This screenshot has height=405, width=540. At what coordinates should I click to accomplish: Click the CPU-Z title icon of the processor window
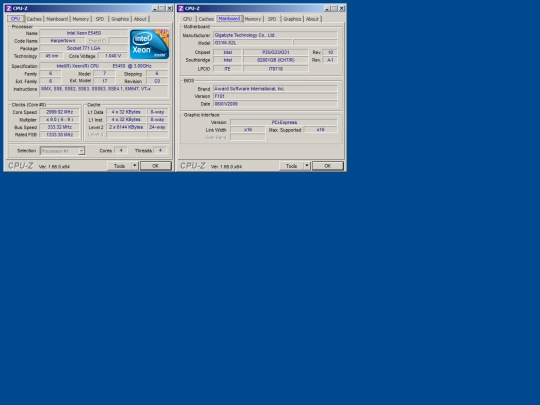click(9, 8)
